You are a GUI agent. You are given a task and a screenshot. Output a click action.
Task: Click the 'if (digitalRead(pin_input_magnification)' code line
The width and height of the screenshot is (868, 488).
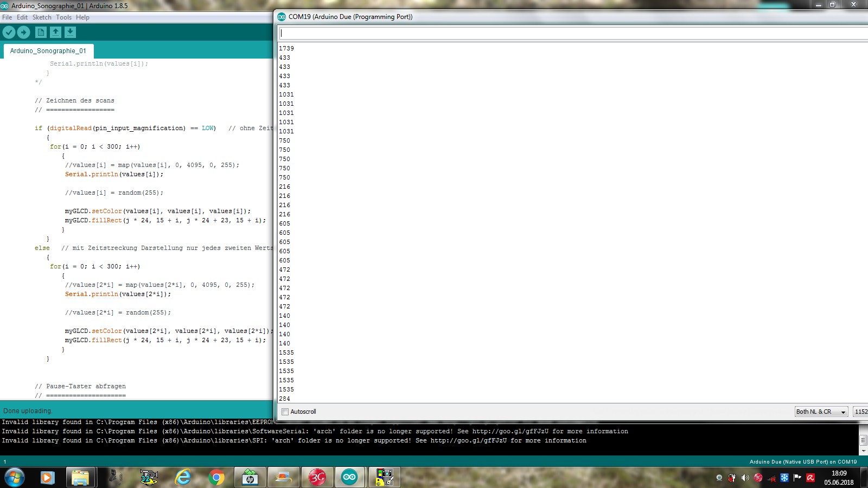pyautogui.click(x=154, y=128)
